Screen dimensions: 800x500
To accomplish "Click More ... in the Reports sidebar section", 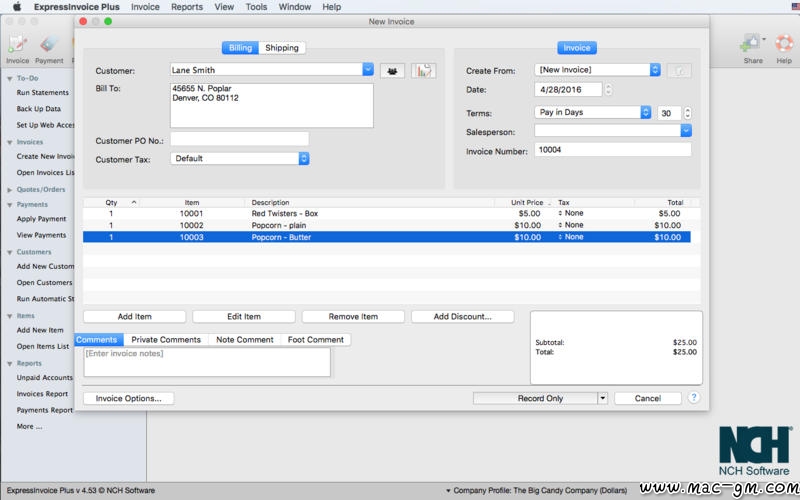I will [29, 427].
